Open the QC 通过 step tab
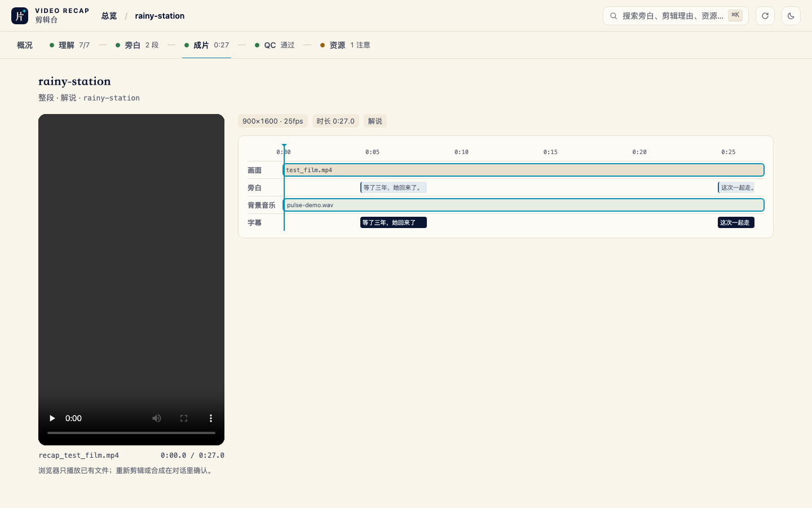 [x=275, y=45]
